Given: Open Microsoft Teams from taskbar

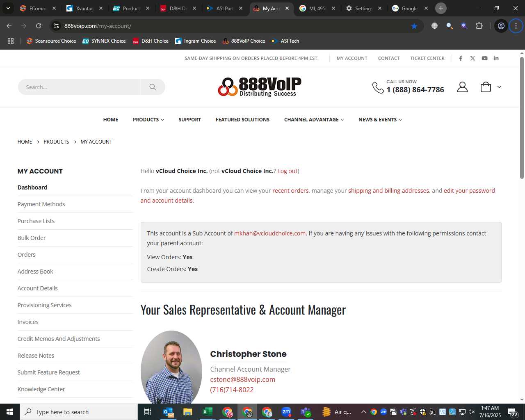Looking at the screenshot, I should coord(306,412).
